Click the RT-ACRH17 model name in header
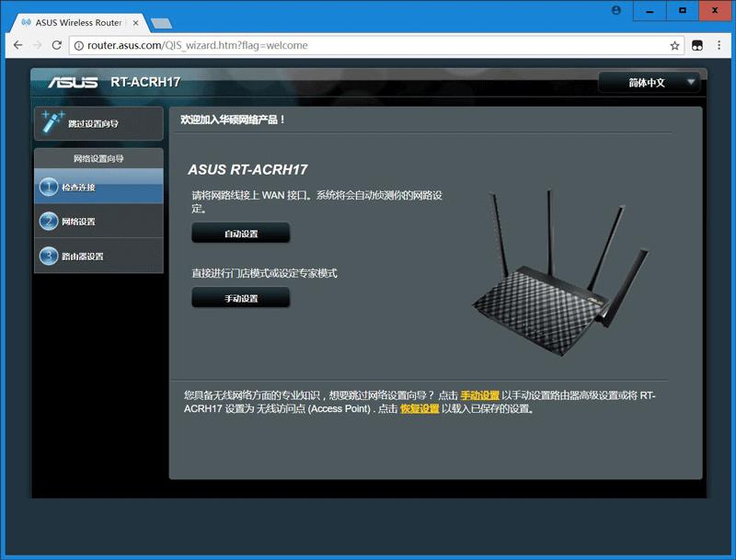The height and width of the screenshot is (560, 736). point(145,82)
